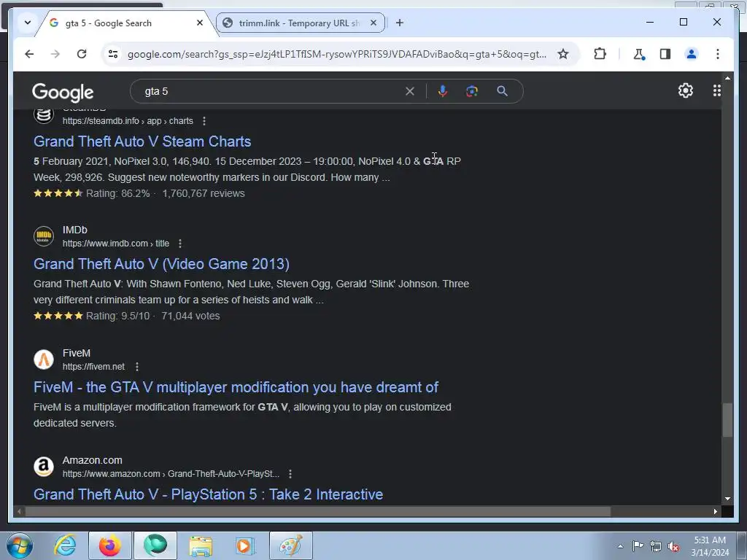Viewport: 747px width, 560px height.
Task: Click the horizontal scrollbar thumb
Action: (x=318, y=511)
